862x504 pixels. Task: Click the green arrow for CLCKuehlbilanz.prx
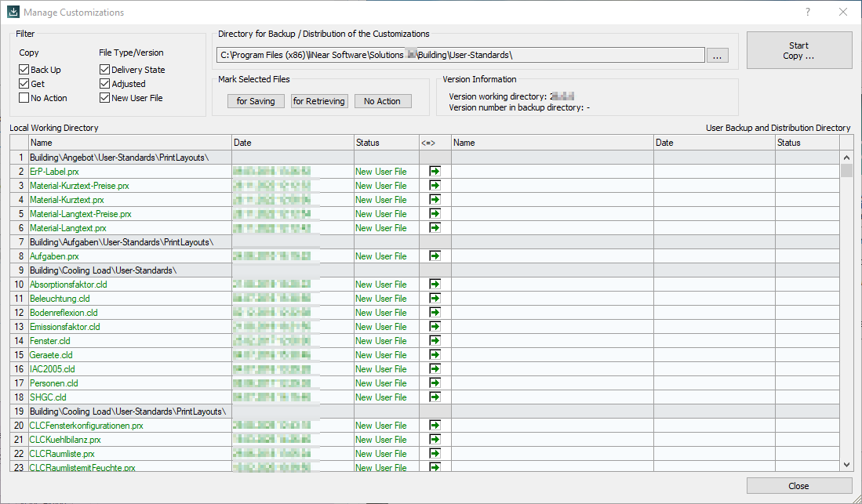point(435,440)
